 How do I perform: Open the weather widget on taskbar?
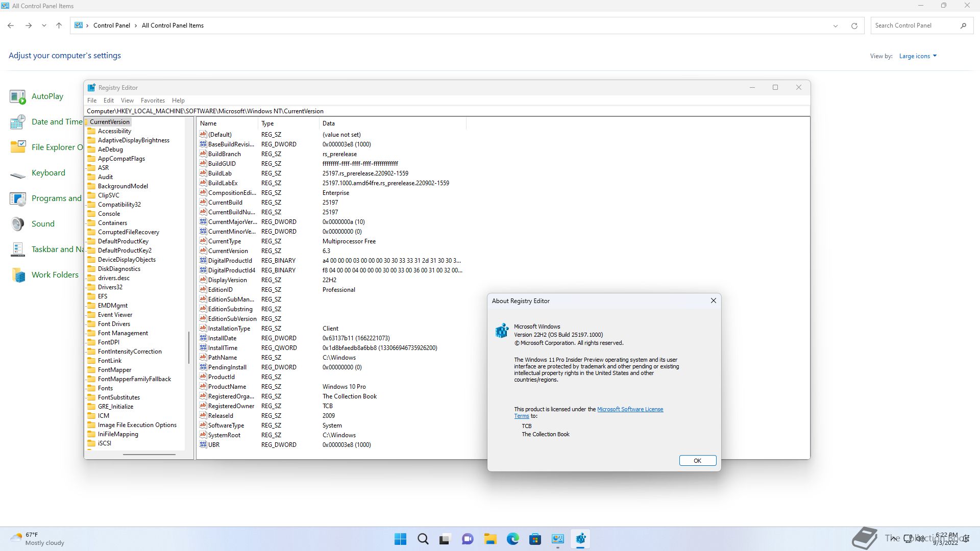(38, 539)
